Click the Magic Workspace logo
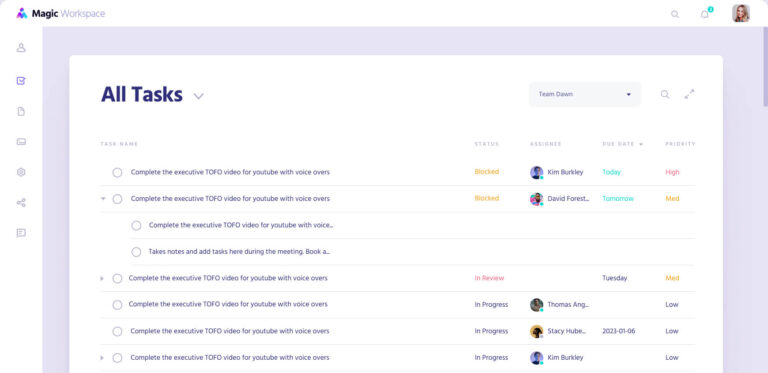768x373 pixels. click(61, 14)
